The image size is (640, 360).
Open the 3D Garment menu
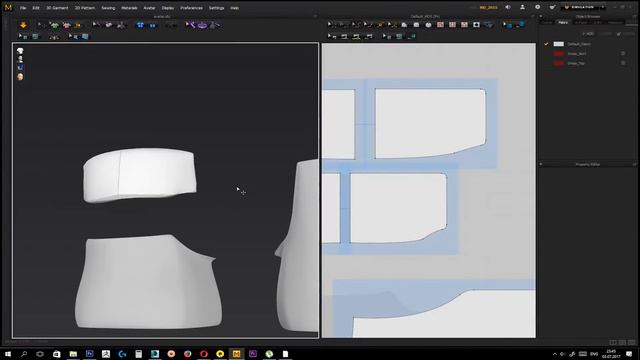(x=57, y=8)
